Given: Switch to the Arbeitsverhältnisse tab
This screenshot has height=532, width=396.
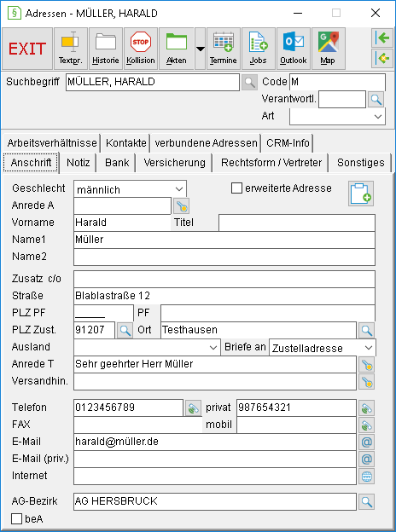Looking at the screenshot, I should (x=52, y=143).
